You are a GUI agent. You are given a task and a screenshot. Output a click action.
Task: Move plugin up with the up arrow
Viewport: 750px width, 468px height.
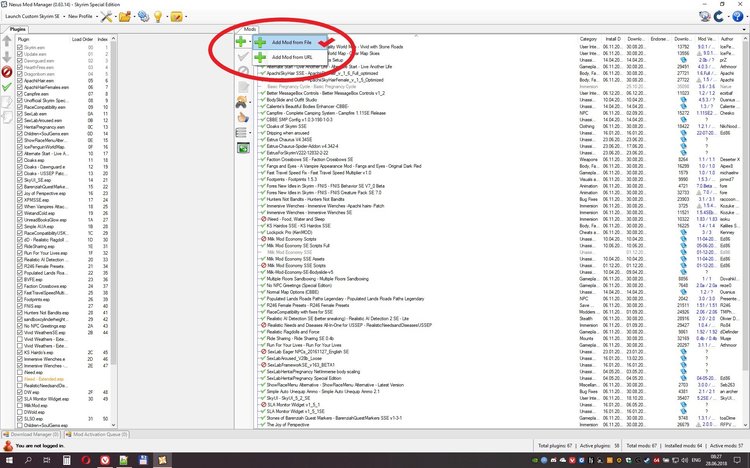7,41
